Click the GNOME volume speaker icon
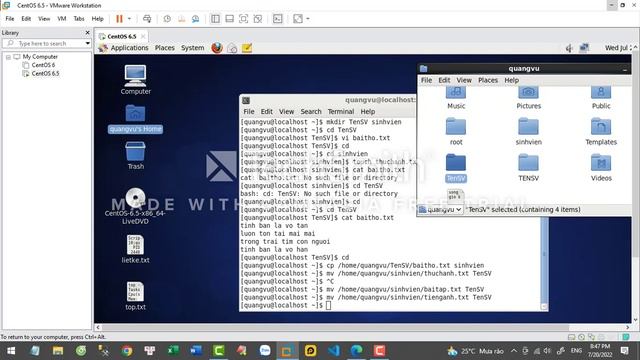Screen dimensions: 640x360 [569, 48]
